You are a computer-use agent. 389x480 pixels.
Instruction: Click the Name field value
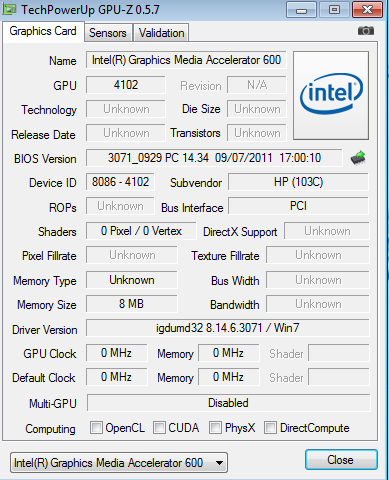click(x=186, y=60)
